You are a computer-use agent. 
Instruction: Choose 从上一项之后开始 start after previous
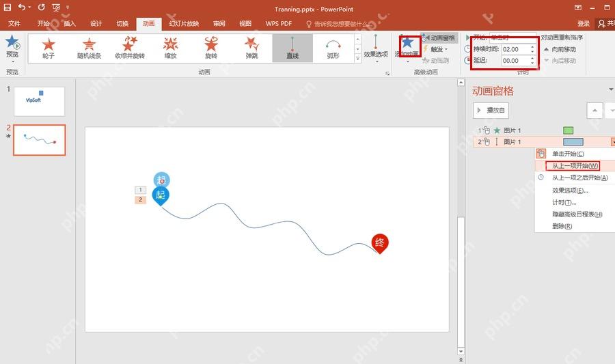[x=579, y=178]
